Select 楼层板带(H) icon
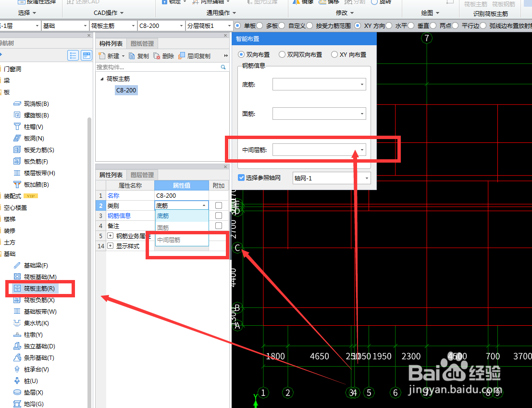 (x=17, y=173)
